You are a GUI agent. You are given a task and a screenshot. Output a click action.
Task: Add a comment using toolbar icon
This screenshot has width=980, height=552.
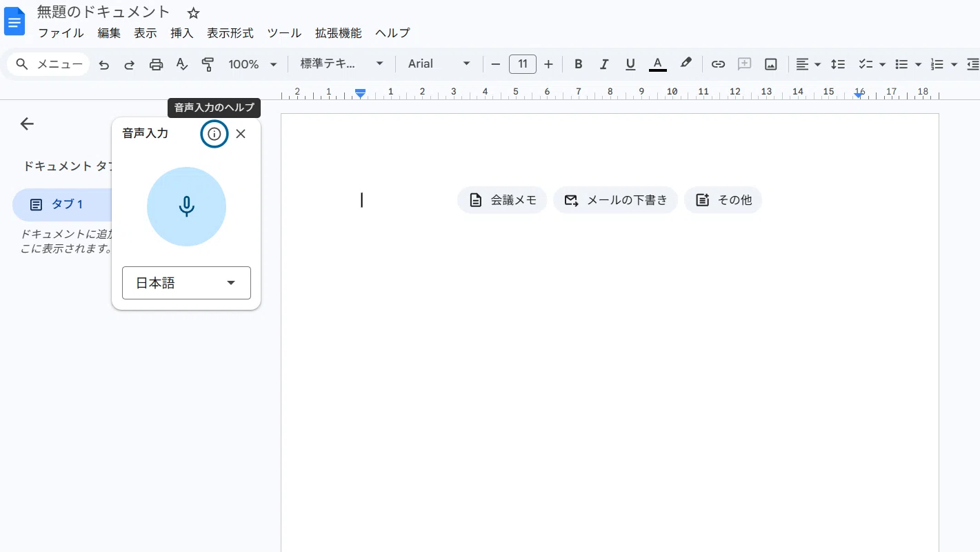(x=744, y=64)
